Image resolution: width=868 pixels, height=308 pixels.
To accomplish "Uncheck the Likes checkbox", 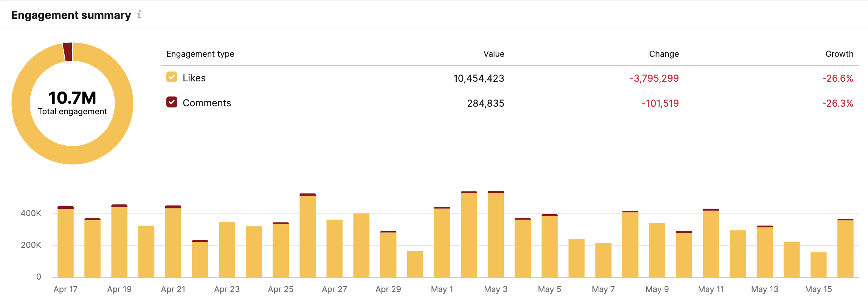I will click(x=172, y=78).
